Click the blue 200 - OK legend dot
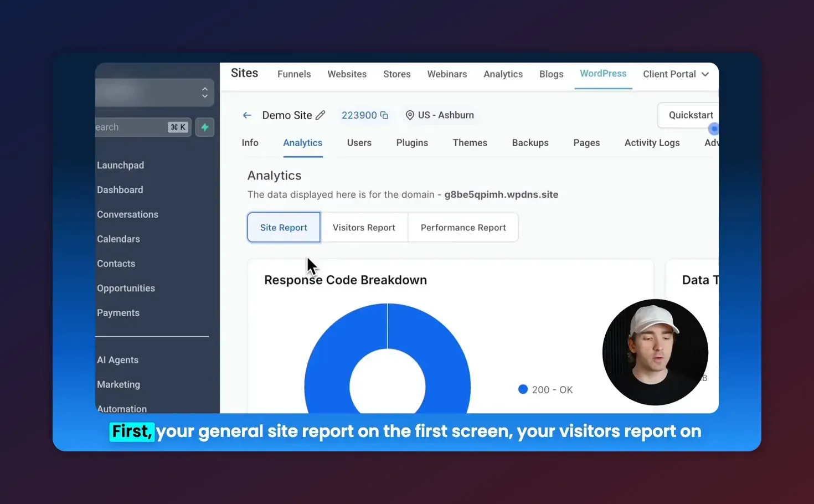This screenshot has width=814, height=504. [x=523, y=389]
